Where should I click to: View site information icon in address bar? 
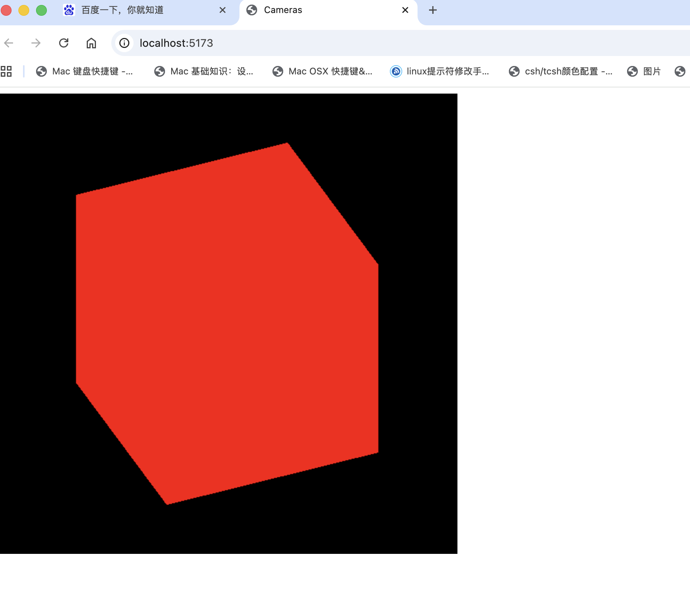(x=124, y=43)
